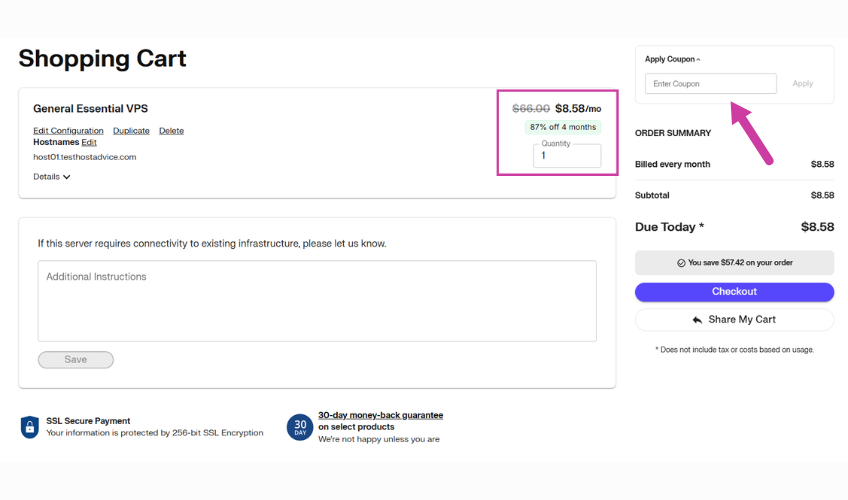Open 30-day money-back guarantee link
Screen dimensions: 848x500
380,415
